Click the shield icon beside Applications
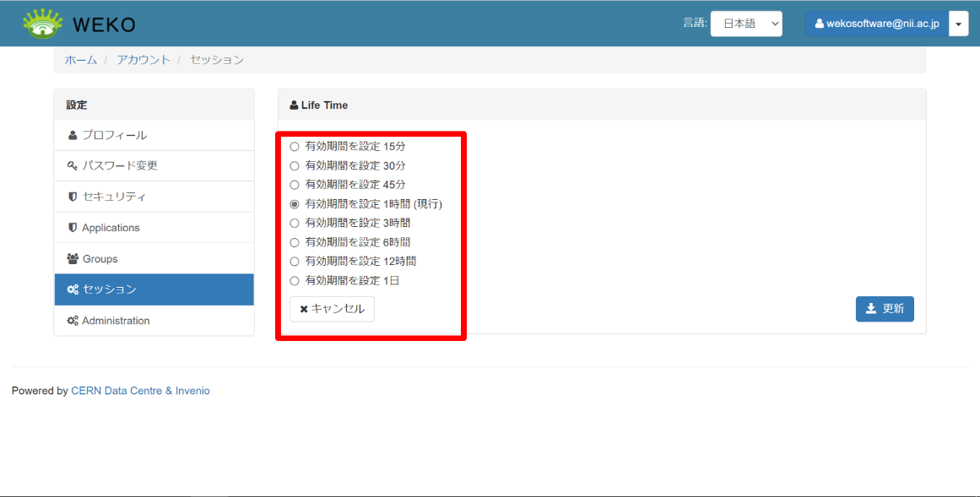 (x=73, y=228)
